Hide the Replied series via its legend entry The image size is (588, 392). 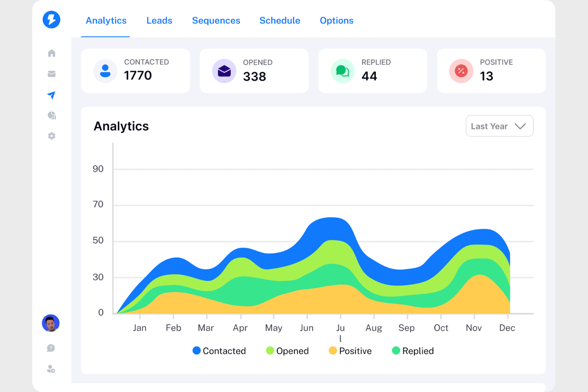click(x=412, y=351)
